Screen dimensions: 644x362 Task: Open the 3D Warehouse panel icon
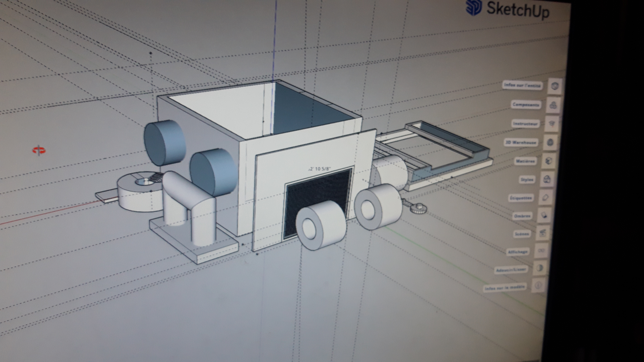(550, 143)
